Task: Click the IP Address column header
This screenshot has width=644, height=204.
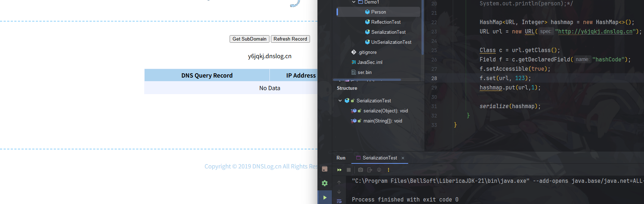Action: [x=301, y=75]
